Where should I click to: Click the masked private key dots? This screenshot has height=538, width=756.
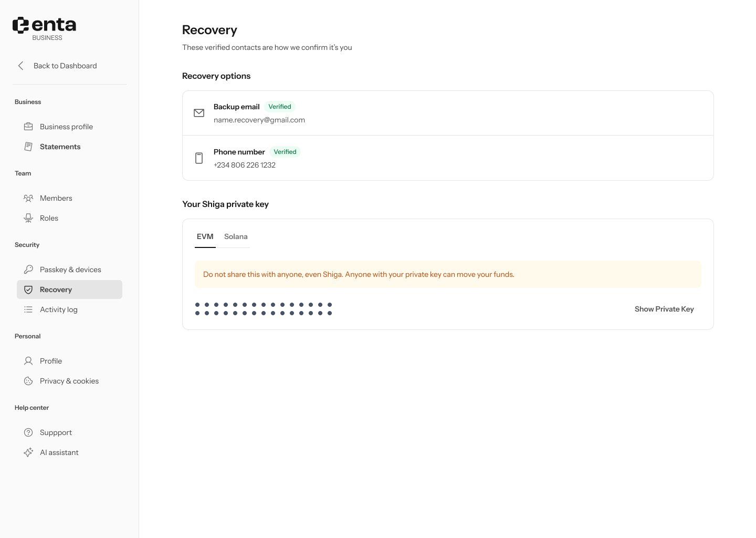pyautogui.click(x=264, y=309)
